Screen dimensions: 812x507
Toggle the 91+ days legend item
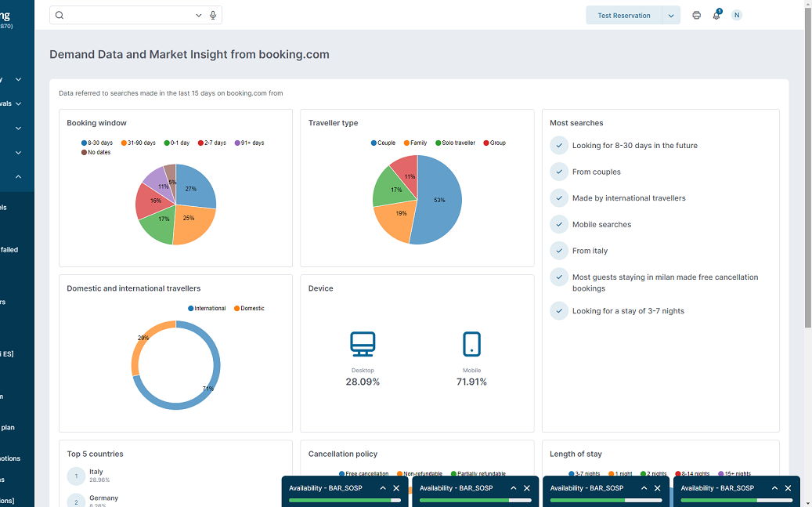pos(249,143)
